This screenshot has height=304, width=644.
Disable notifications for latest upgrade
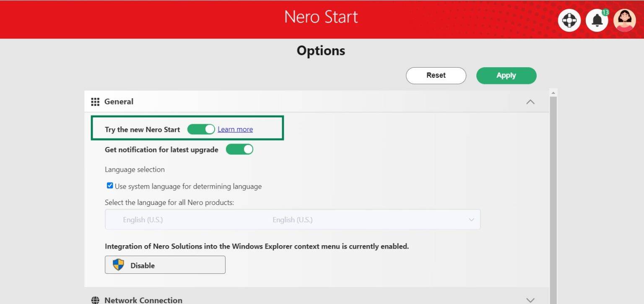click(239, 149)
